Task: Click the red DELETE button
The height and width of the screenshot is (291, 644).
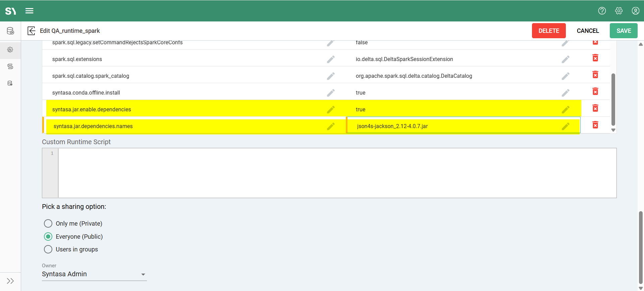Action: (549, 31)
